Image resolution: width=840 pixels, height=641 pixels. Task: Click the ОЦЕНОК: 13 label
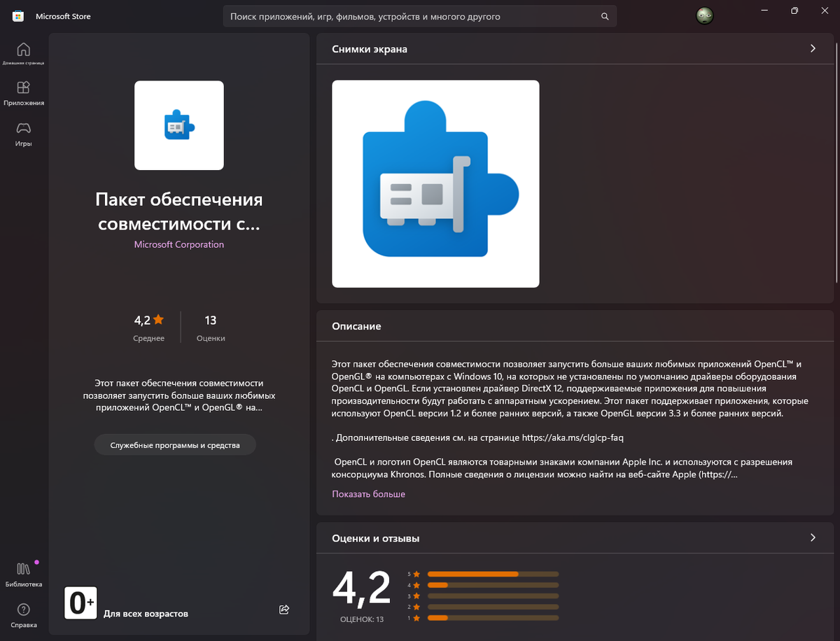click(362, 619)
